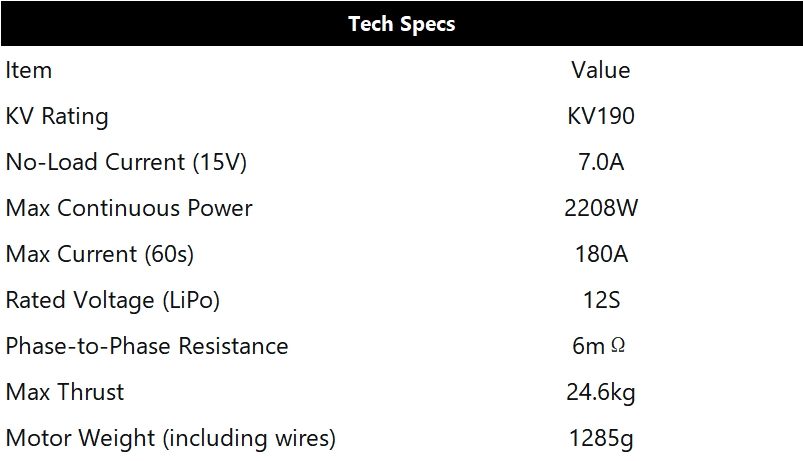Click the Tech Specs table header
This screenshot has width=803, height=461.
401,24
